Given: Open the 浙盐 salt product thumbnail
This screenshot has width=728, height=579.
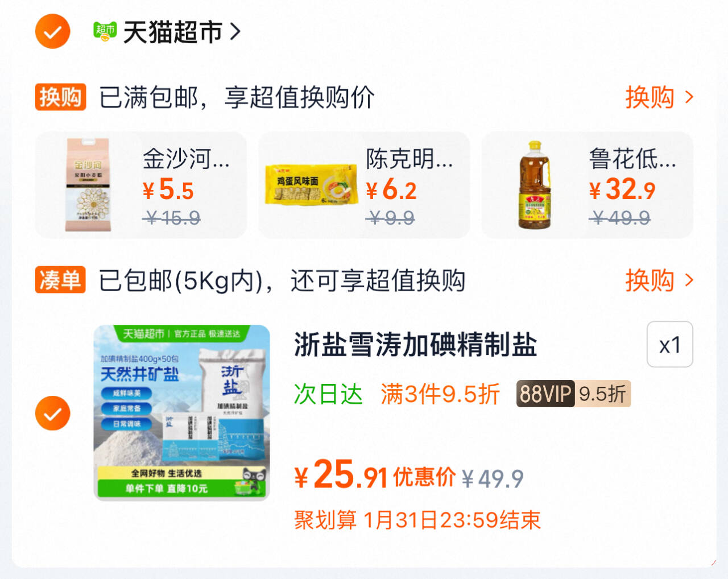Looking at the screenshot, I should click(181, 413).
